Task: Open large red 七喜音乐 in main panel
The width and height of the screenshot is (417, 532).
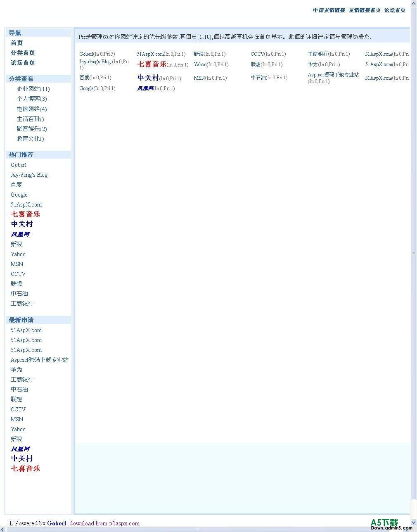Action: tap(152, 64)
